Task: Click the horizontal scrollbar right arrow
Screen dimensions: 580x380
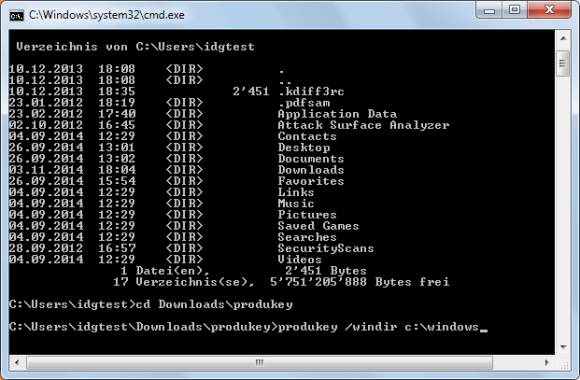Action: click(546, 363)
